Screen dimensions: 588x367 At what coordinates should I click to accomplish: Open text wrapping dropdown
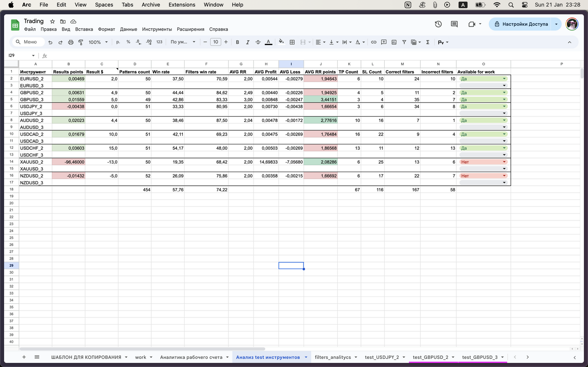tap(347, 42)
